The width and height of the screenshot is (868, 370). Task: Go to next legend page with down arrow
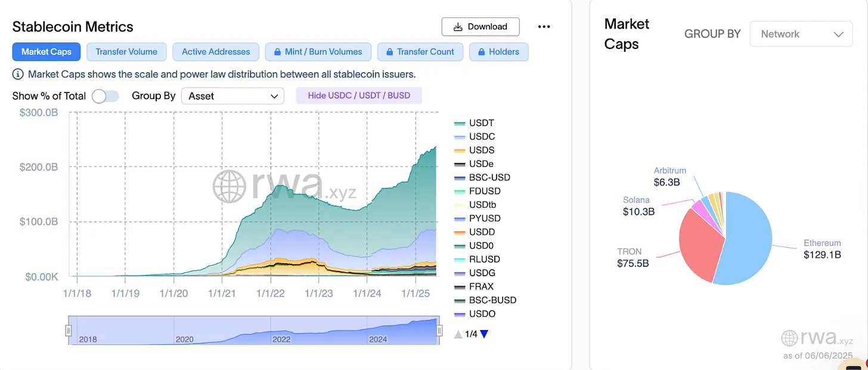(x=484, y=334)
